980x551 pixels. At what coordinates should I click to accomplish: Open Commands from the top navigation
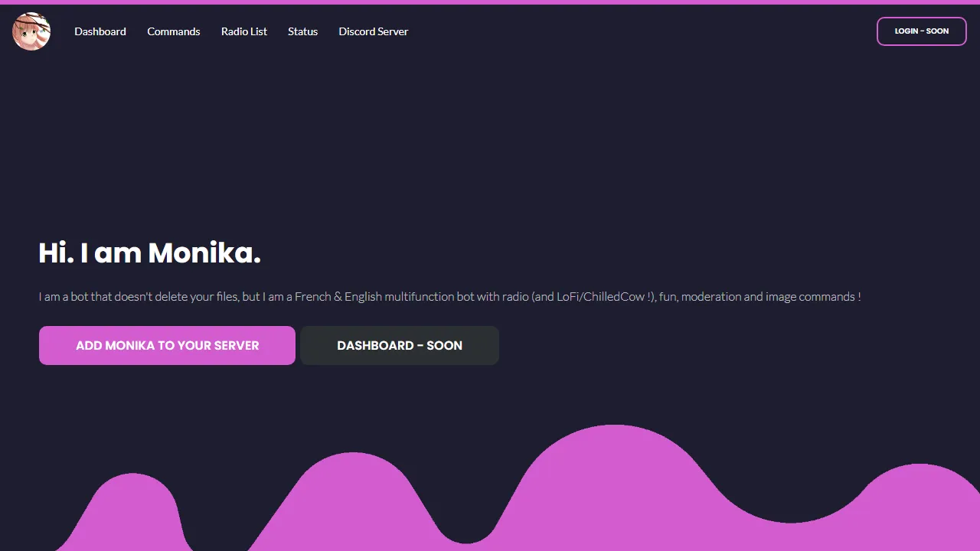[x=173, y=31]
